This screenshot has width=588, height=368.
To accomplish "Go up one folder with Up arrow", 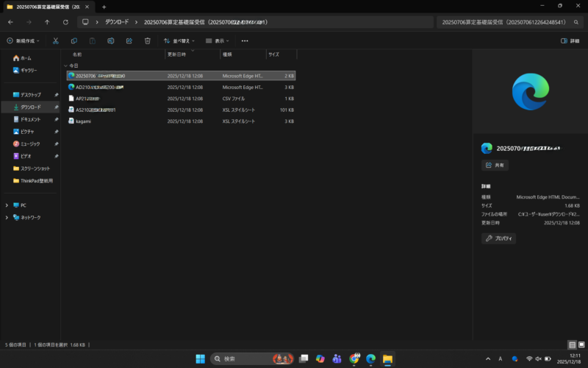I will (x=47, y=22).
